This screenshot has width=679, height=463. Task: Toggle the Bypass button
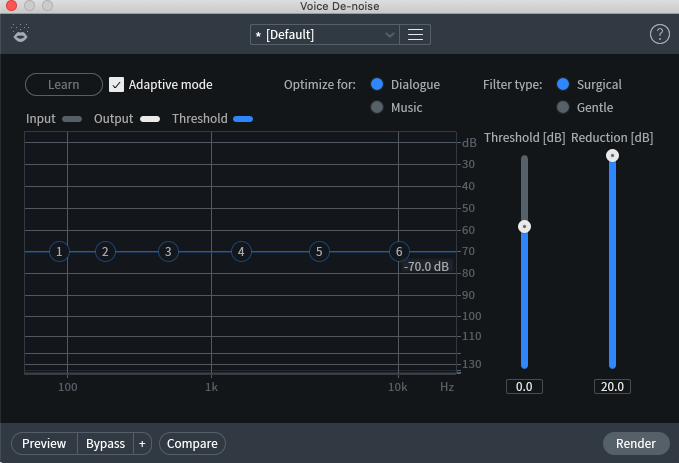pyautogui.click(x=105, y=444)
